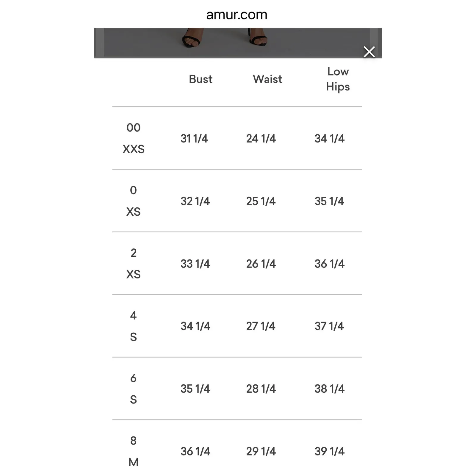This screenshot has height=476, width=476.
Task: Select the 00 XXS size row label
Action: tap(133, 138)
